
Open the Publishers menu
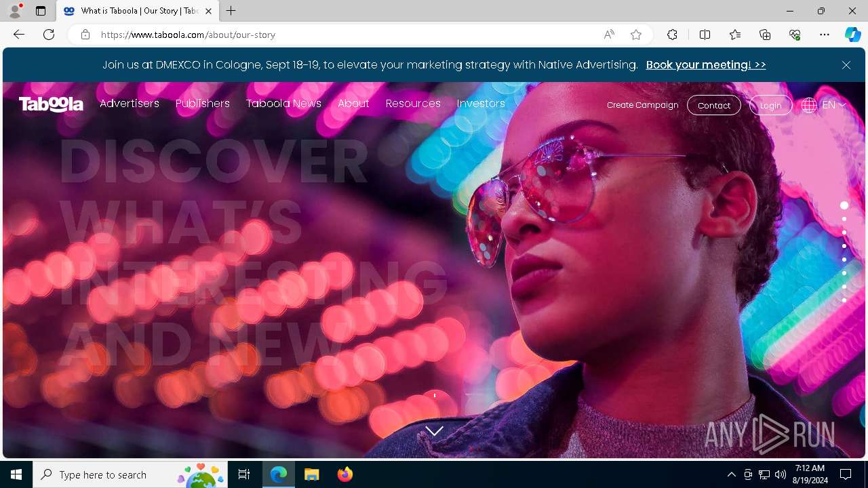pyautogui.click(x=203, y=104)
